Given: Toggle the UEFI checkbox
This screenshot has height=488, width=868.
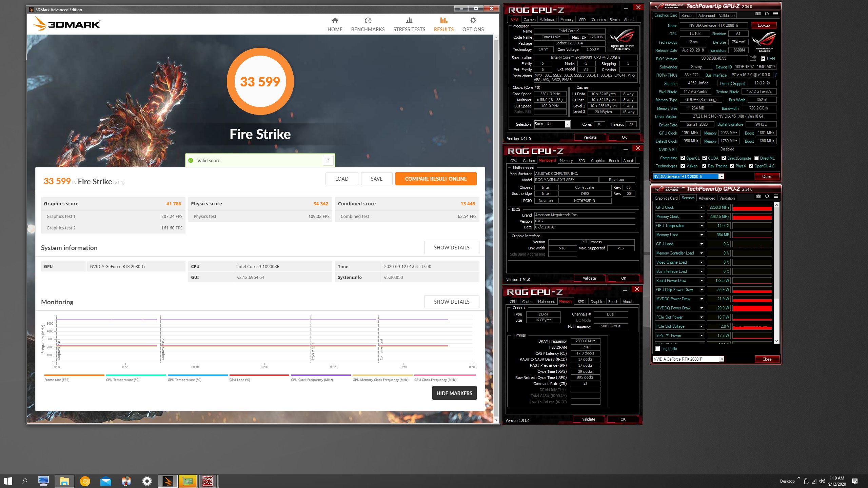Looking at the screenshot, I should click(x=763, y=59).
